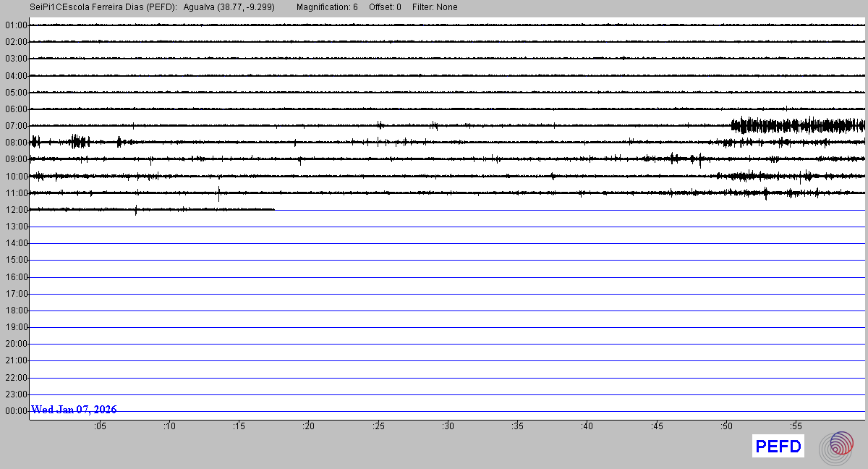
Task: Click the :50 minute axis marker
Action: 727,426
